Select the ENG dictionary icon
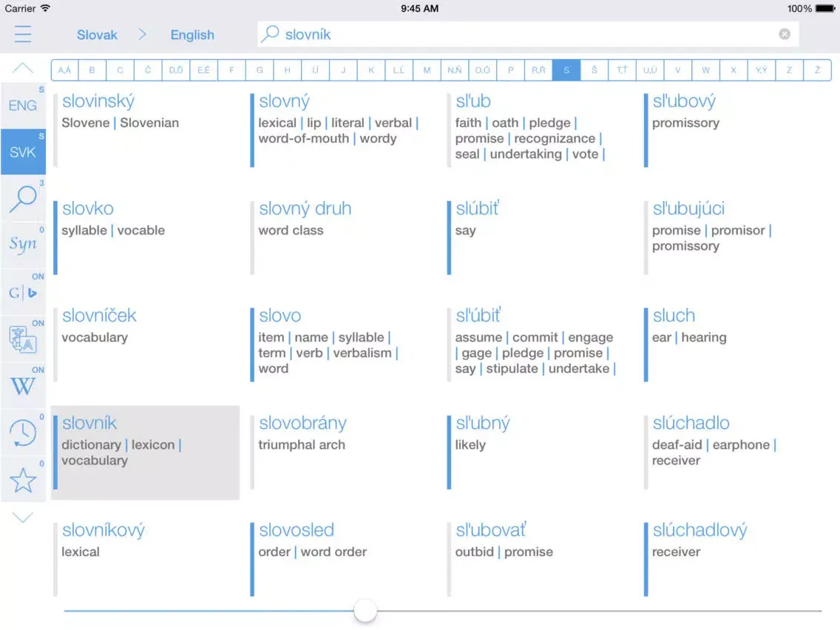The image size is (840, 630). pos(23,105)
